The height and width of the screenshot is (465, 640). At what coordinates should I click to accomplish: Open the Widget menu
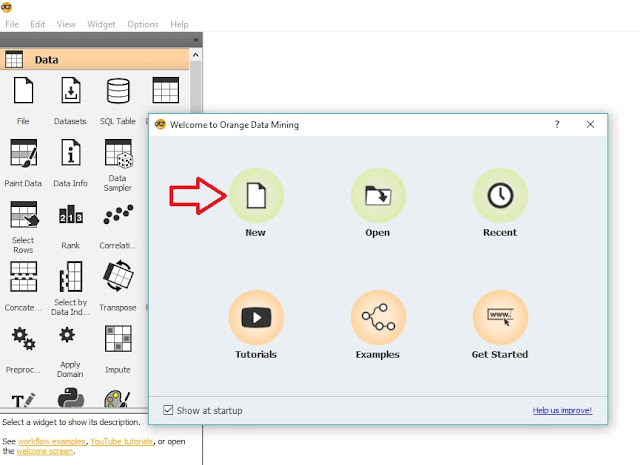101,24
